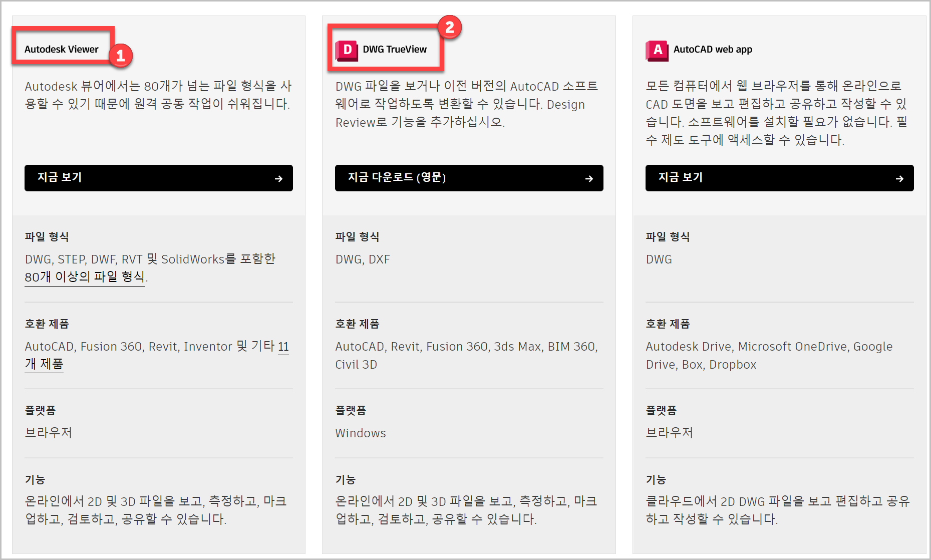This screenshot has width=931, height=560.
Task: Click 플랫폼 heading in DWG TrueView card
Action: (351, 411)
